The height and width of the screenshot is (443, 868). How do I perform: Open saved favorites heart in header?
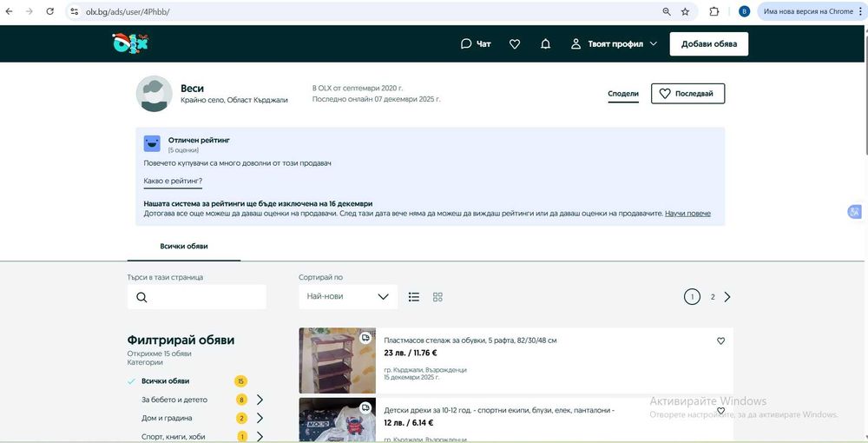(x=515, y=43)
